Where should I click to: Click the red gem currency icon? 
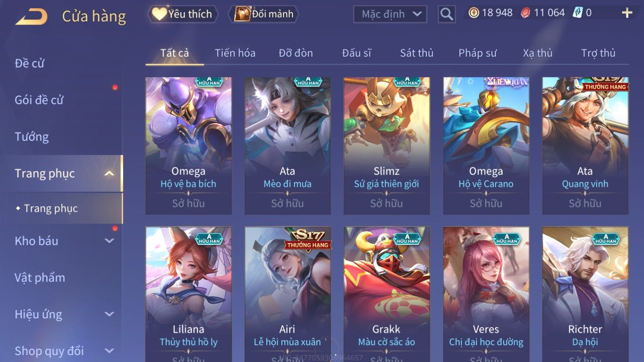point(526,13)
